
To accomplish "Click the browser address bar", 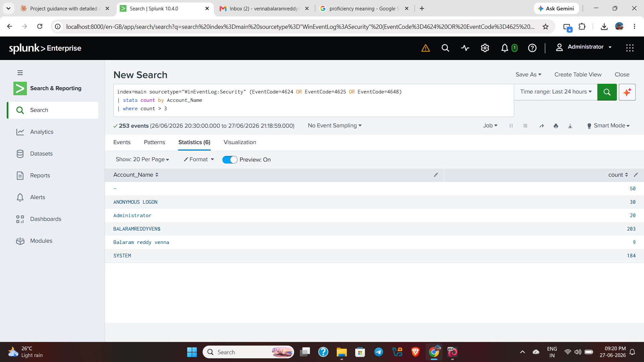I will [x=300, y=26].
